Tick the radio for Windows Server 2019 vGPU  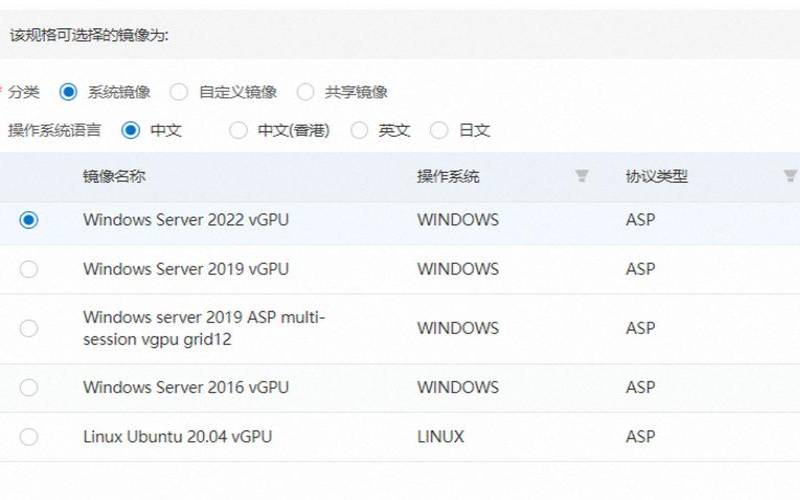[x=29, y=269]
